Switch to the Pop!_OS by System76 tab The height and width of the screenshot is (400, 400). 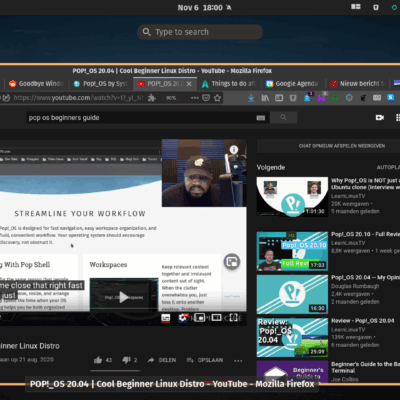coord(101,84)
